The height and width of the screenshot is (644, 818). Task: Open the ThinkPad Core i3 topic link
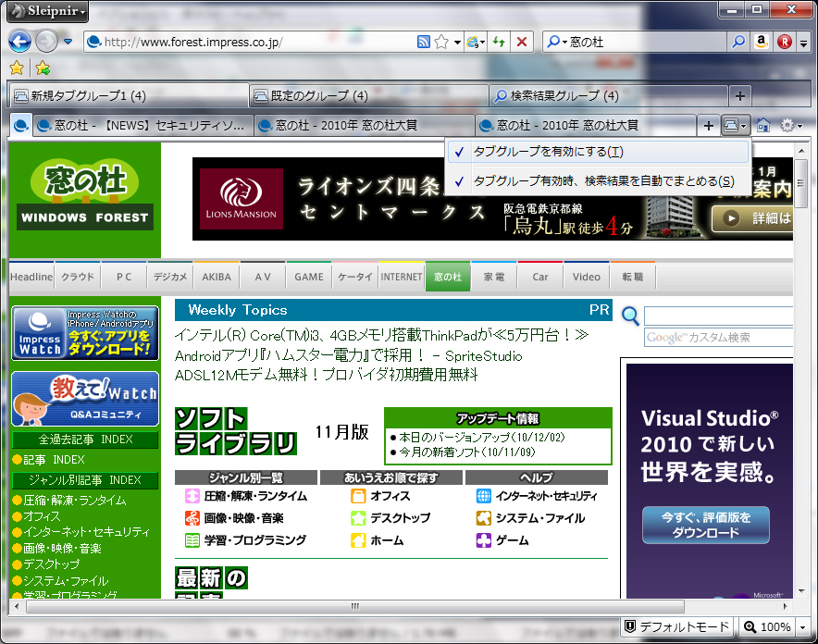click(x=382, y=335)
